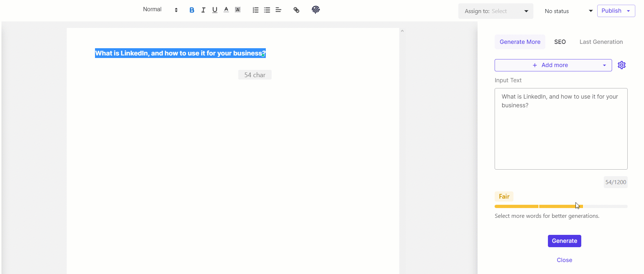644x274 pixels.
Task: Open the generation settings gear
Action: click(622, 65)
